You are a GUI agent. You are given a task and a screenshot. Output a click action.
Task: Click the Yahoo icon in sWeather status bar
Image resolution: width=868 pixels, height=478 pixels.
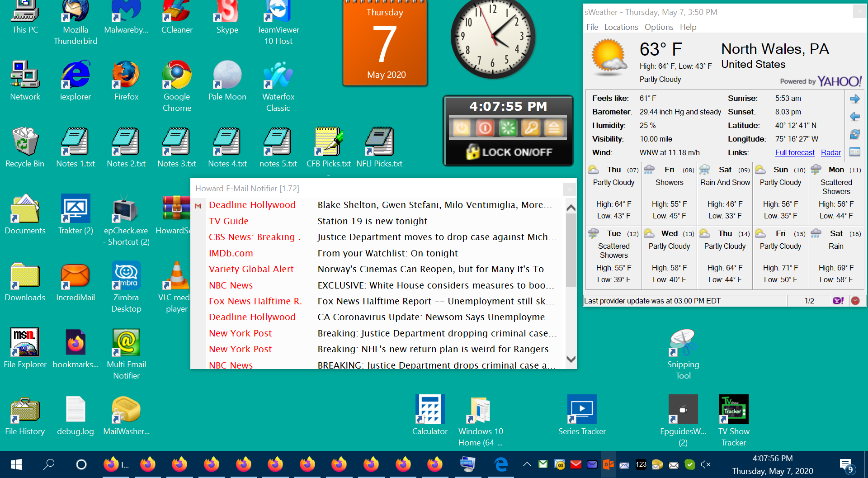838,301
